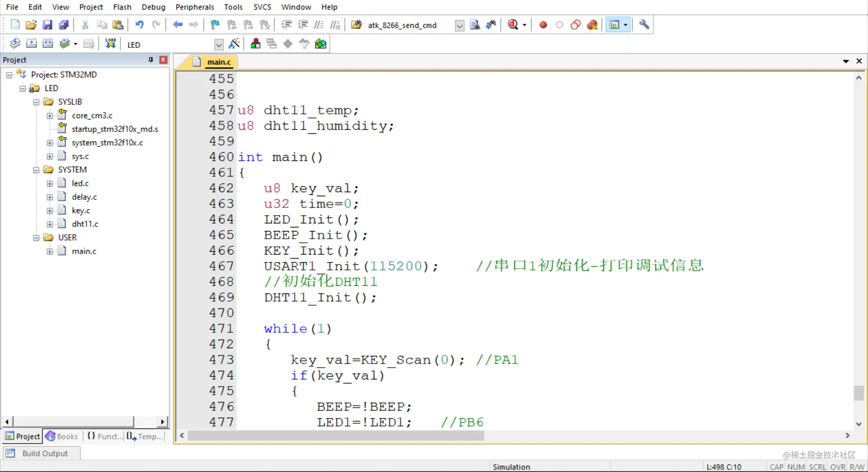Open the atk_8266_send_cmd target dropdown
Image resolution: width=868 pixels, height=472 pixels.
(459, 26)
